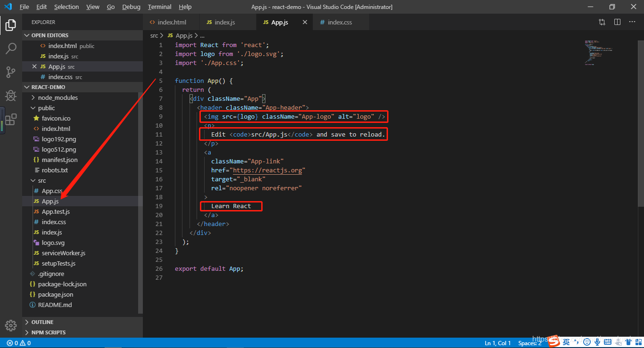The image size is (644, 348).
Task: Click the Sogou microphone voice input icon
Action: (x=597, y=342)
